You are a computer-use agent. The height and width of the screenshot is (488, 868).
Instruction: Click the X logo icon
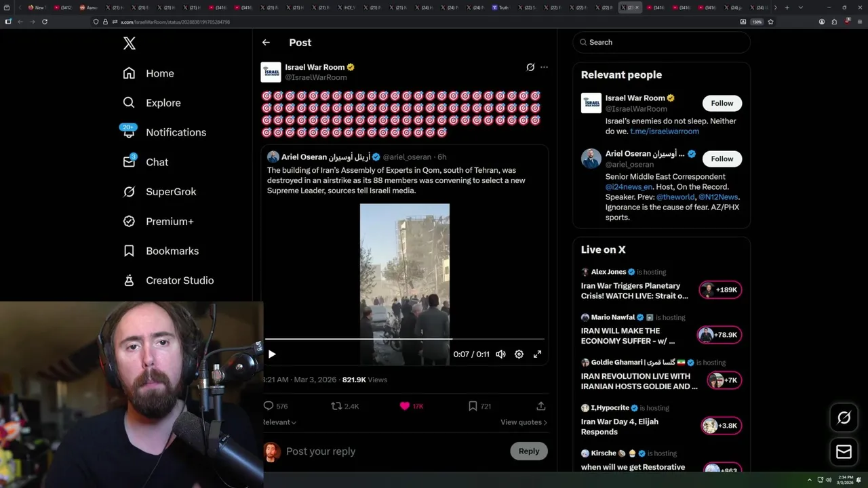(x=130, y=43)
